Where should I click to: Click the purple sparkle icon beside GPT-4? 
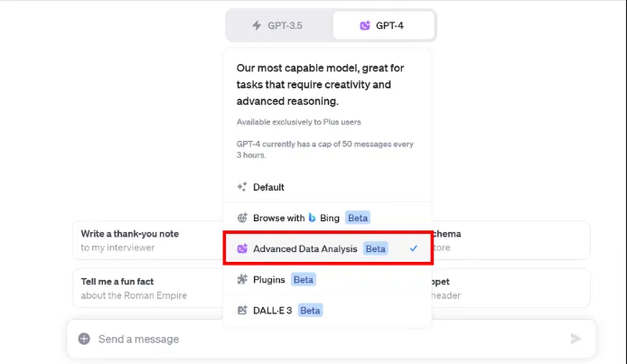coord(365,25)
